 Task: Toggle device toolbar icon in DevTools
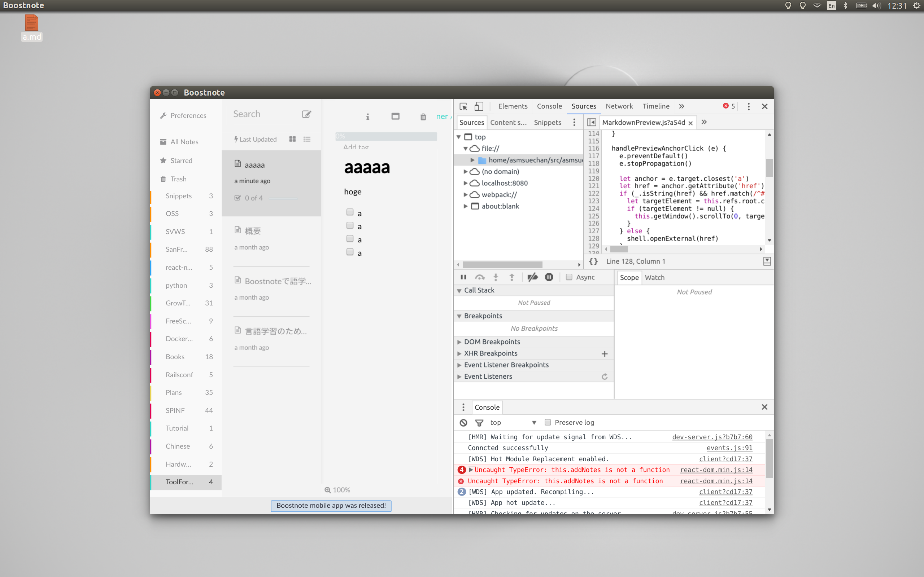pos(478,106)
